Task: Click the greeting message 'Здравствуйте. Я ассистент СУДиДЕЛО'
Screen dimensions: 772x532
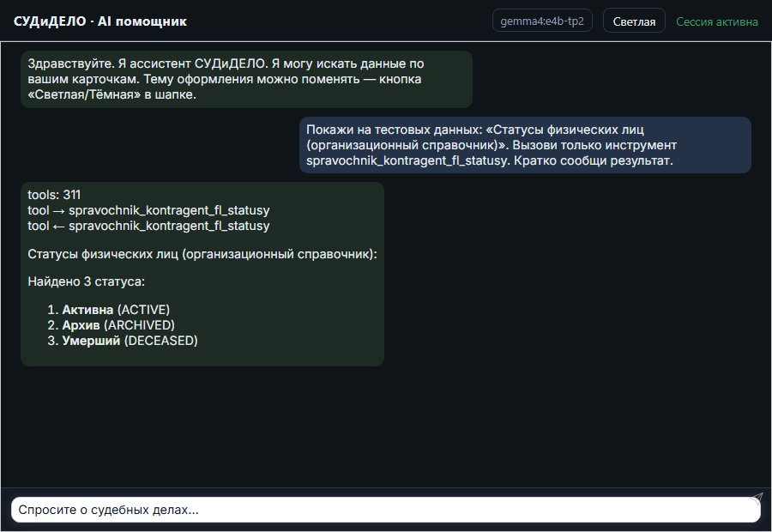Action: (x=247, y=79)
